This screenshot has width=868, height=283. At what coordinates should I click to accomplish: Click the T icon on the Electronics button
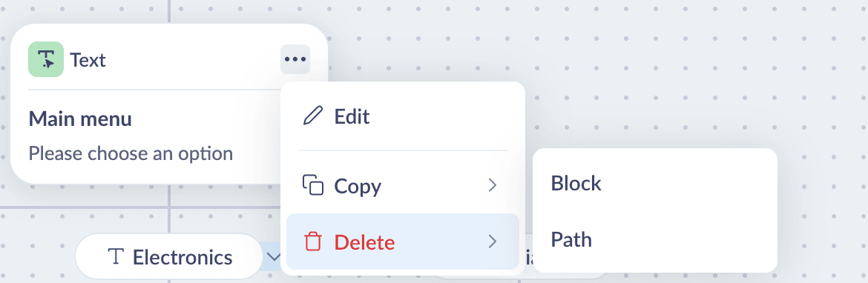click(115, 257)
